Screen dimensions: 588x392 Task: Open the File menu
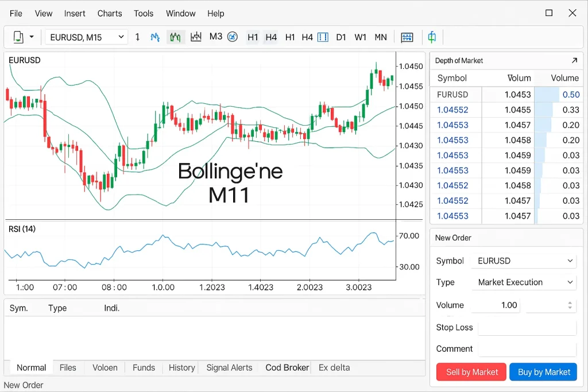pyautogui.click(x=16, y=14)
